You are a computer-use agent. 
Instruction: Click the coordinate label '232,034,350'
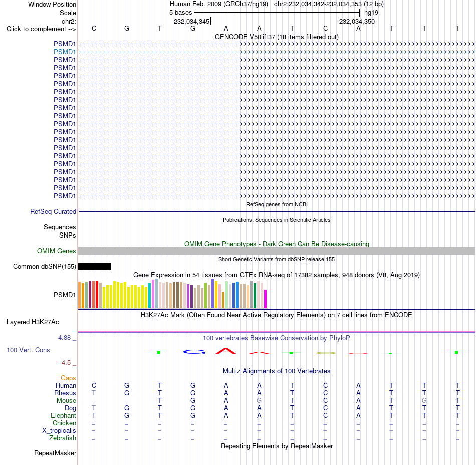pos(357,21)
